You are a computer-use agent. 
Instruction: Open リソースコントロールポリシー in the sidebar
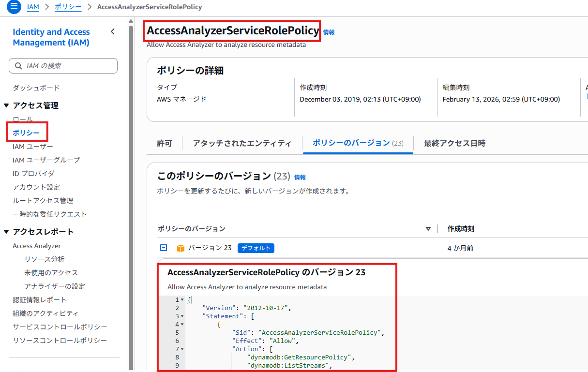[x=60, y=341]
